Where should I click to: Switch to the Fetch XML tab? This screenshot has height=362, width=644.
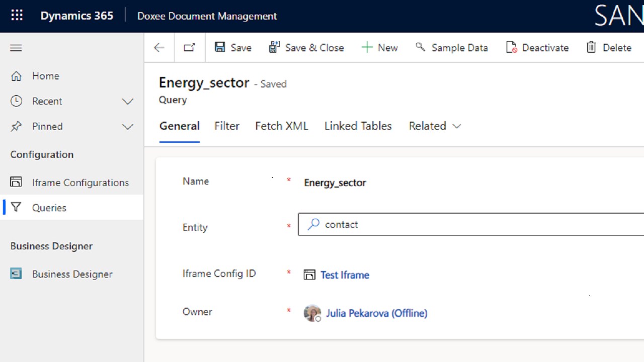(x=281, y=126)
